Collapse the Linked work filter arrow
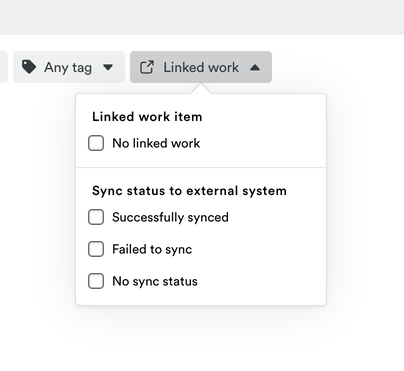 255,67
